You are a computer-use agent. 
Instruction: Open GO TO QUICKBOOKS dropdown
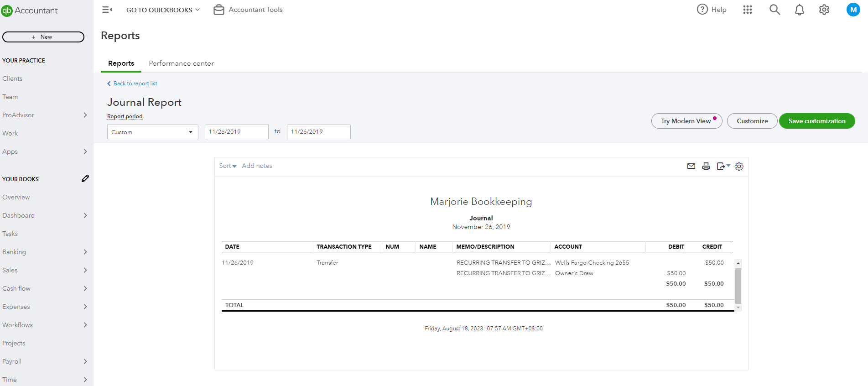tap(163, 10)
